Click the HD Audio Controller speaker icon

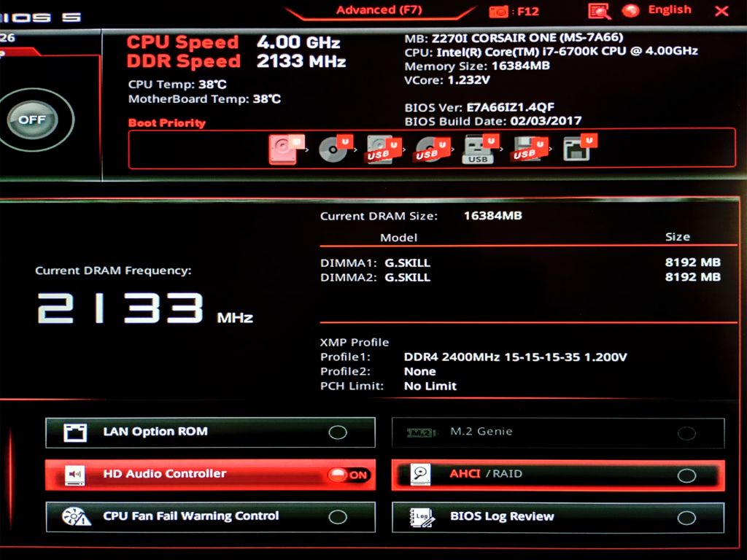(75, 475)
